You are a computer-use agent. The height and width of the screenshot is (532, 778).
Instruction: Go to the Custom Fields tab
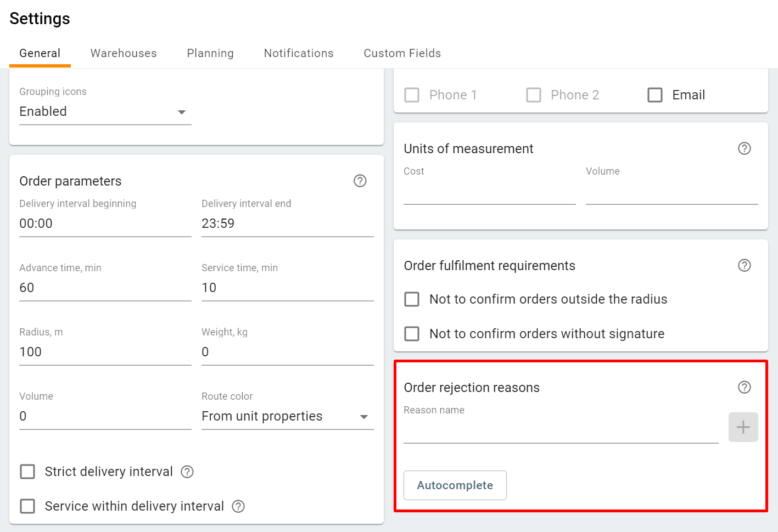pyautogui.click(x=402, y=53)
